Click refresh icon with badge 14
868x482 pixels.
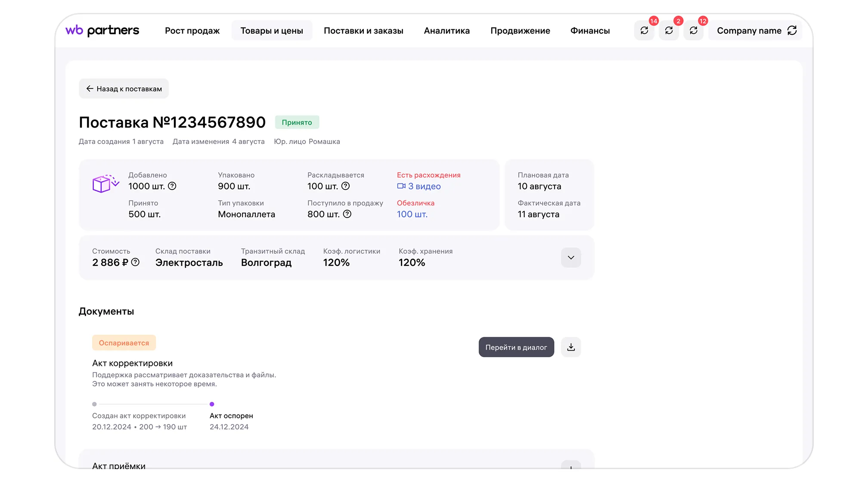pos(644,31)
